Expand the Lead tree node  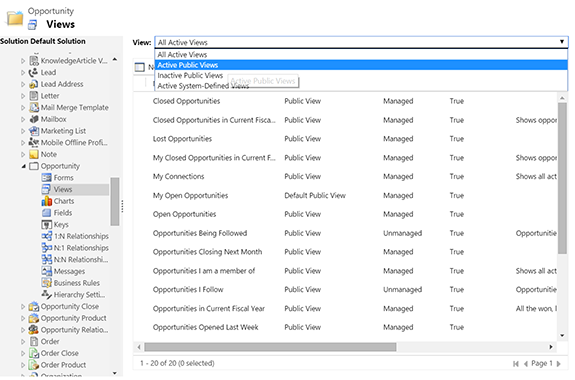point(23,73)
